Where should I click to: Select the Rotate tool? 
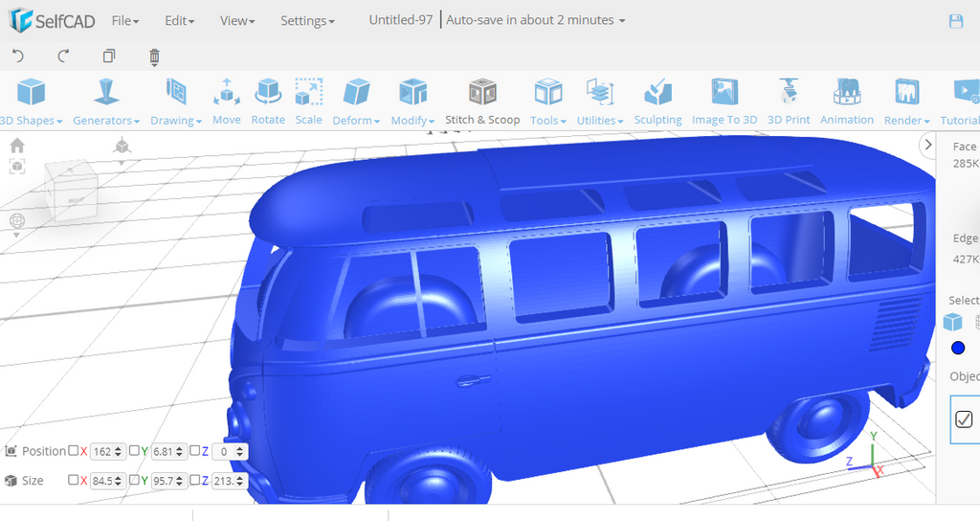pyautogui.click(x=268, y=102)
